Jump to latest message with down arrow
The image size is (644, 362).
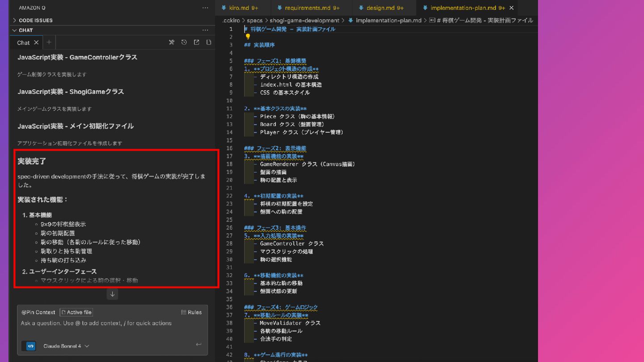point(112,294)
